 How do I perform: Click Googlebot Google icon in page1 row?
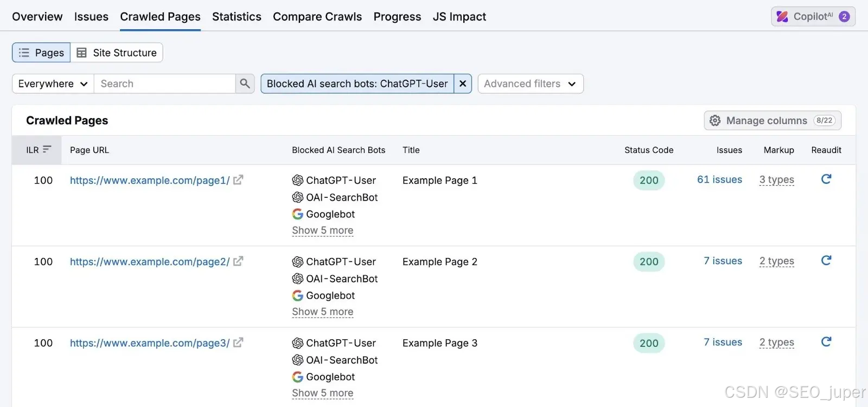[x=298, y=214]
